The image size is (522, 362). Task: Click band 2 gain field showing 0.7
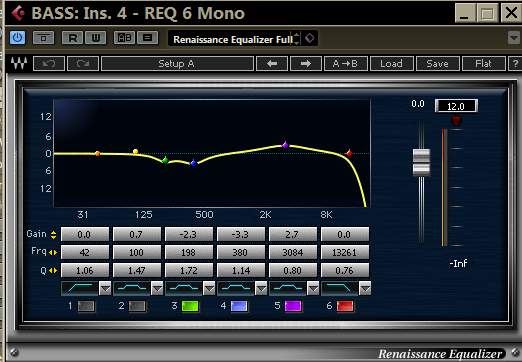pyautogui.click(x=137, y=234)
